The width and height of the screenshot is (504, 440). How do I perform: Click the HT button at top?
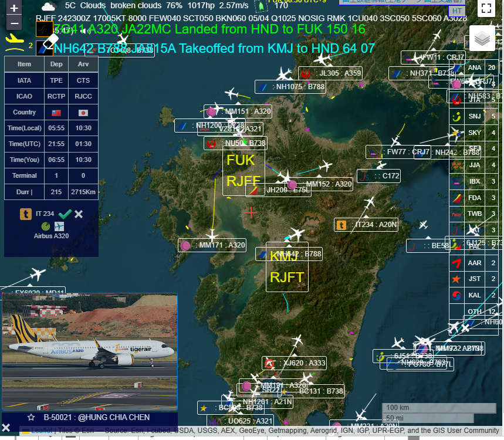coord(456,11)
